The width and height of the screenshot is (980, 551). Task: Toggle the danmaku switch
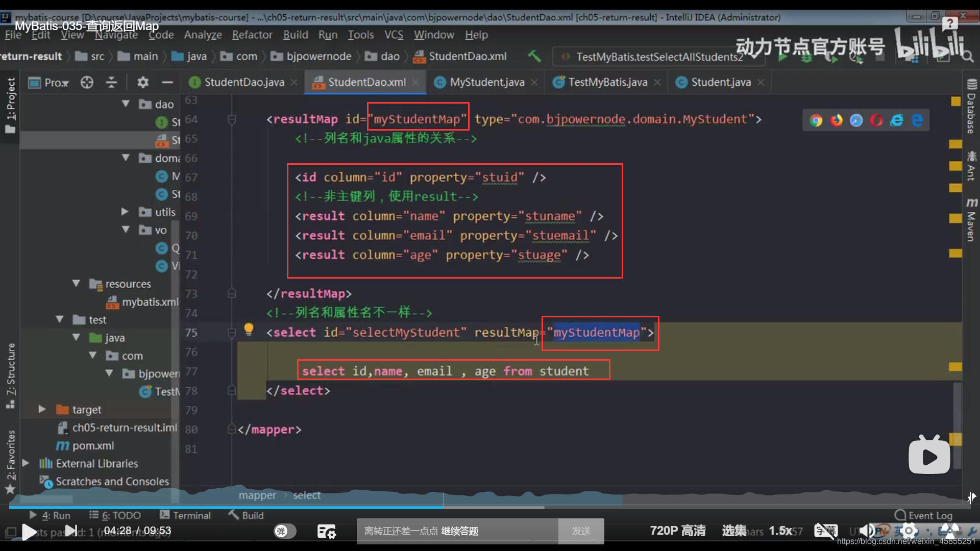click(x=285, y=531)
